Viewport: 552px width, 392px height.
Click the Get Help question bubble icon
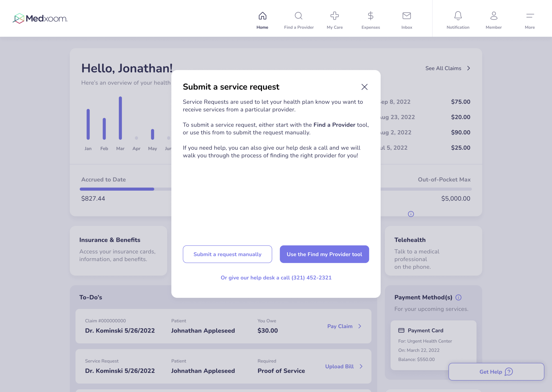(x=509, y=372)
